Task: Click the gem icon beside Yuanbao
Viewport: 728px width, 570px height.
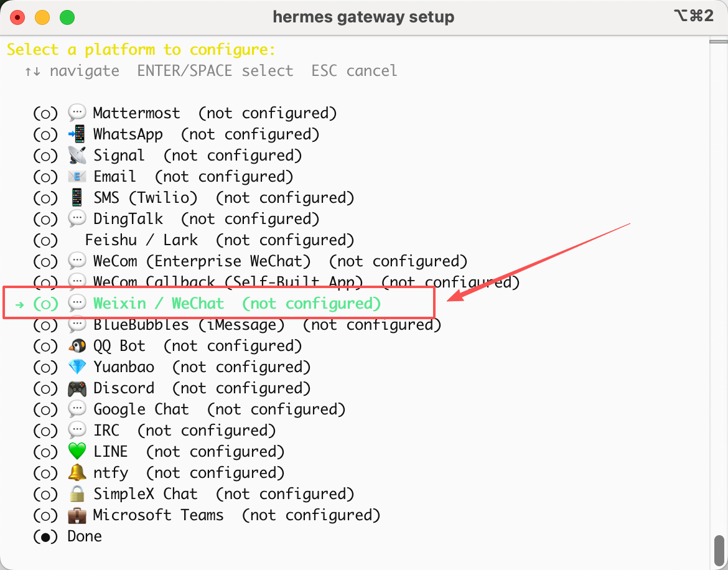Action: (77, 367)
